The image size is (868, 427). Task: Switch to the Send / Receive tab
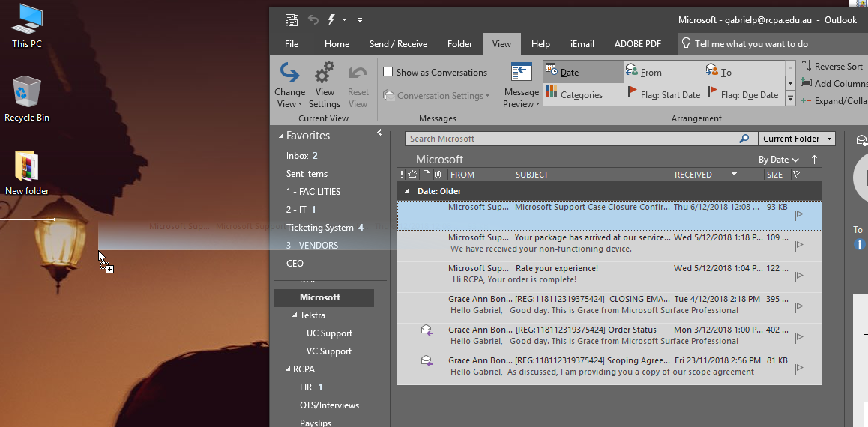tap(398, 44)
